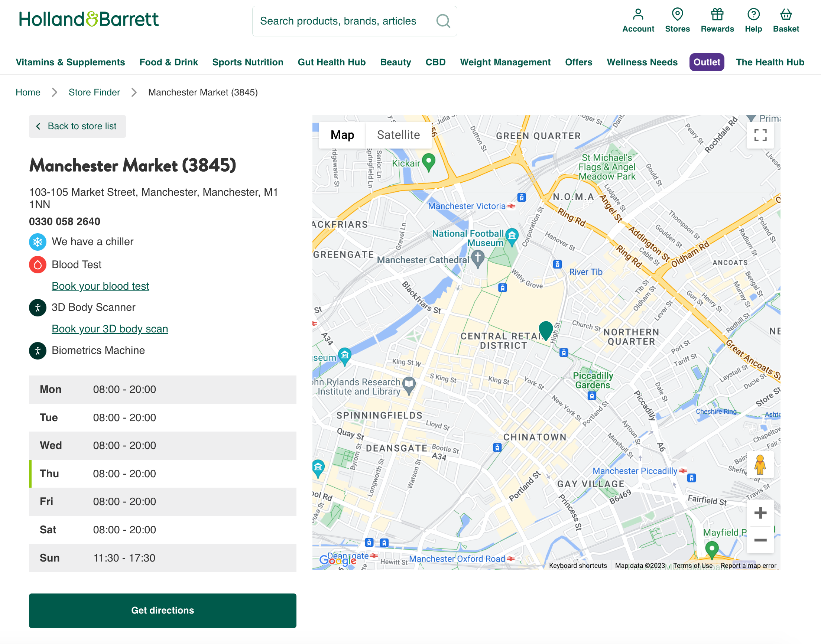Click the search magnifier icon

tap(443, 21)
